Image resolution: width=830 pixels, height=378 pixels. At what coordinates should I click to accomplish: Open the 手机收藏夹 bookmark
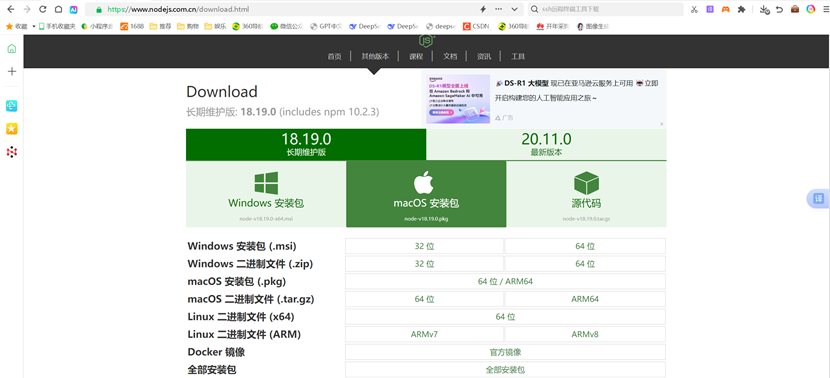[57, 26]
